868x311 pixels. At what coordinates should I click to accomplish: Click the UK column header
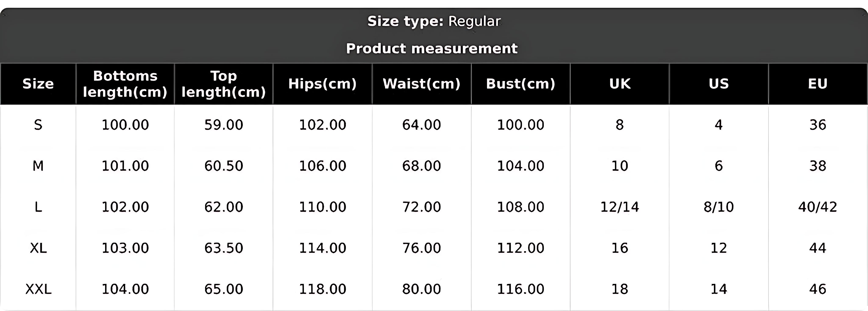[620, 84]
